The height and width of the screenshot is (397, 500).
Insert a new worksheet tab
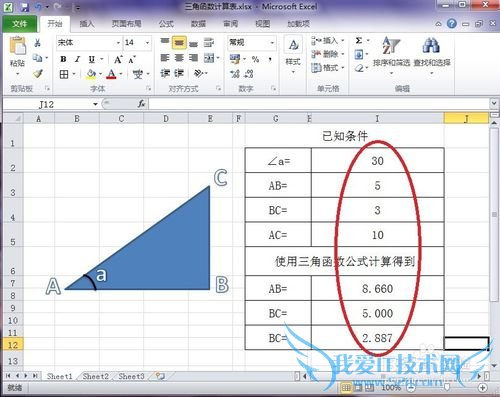160,376
